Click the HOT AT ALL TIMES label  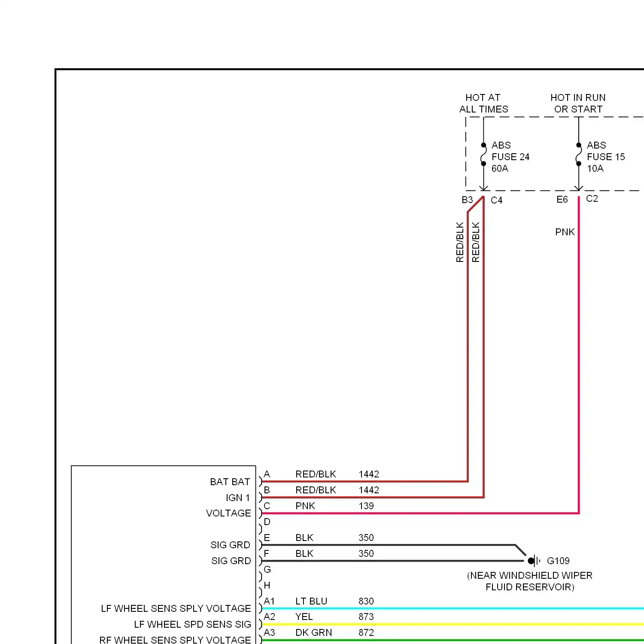click(x=483, y=103)
